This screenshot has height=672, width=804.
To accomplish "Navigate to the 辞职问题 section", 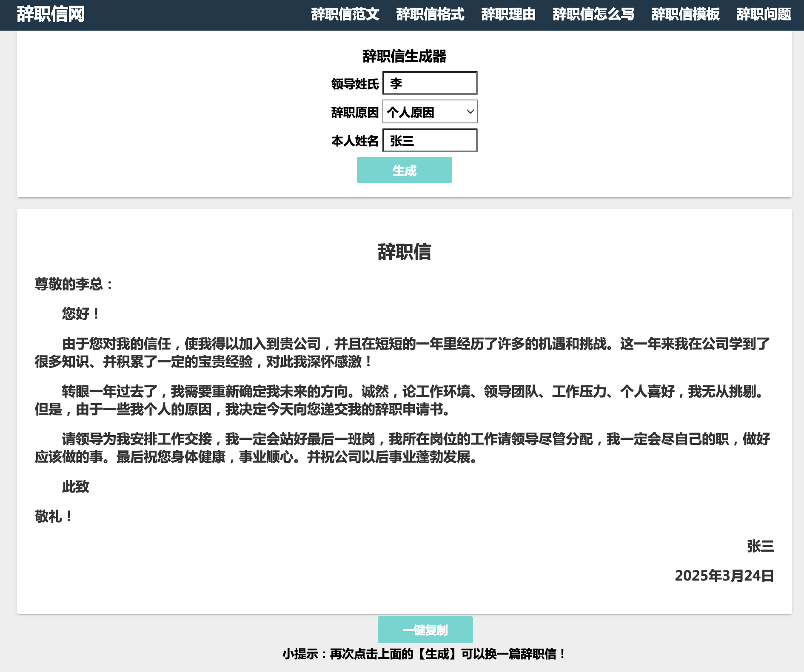I will pos(764,14).
